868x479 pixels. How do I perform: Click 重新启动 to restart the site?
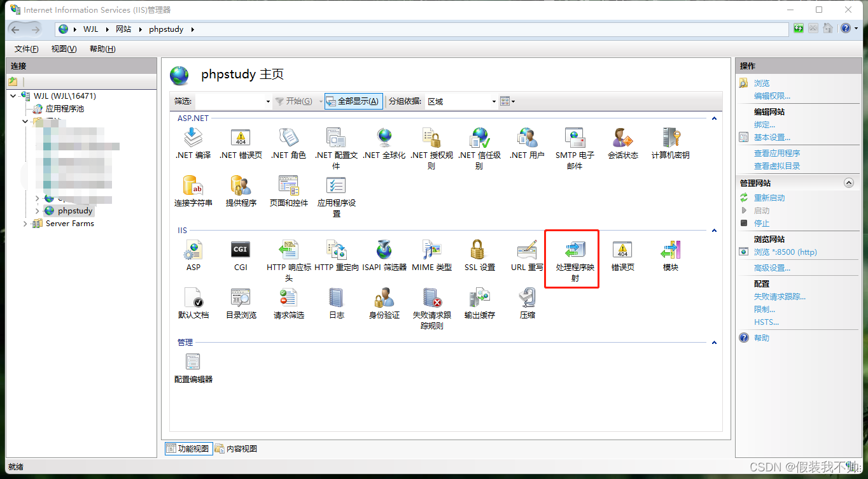click(x=769, y=198)
